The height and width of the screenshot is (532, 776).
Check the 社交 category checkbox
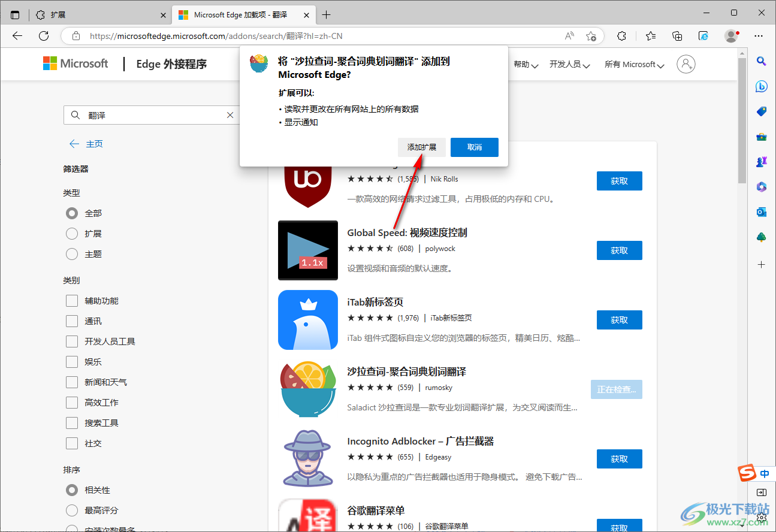[72, 443]
